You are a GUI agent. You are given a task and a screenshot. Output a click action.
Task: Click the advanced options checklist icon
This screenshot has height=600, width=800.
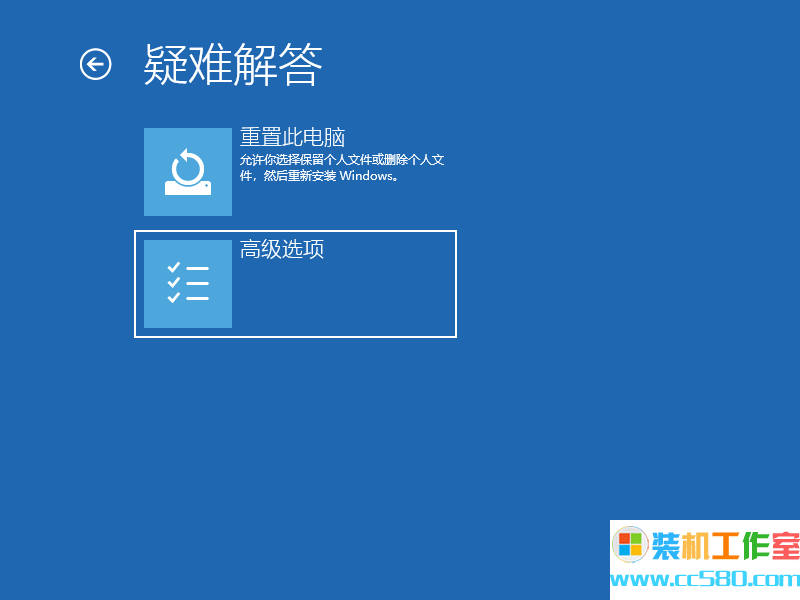[x=188, y=284]
